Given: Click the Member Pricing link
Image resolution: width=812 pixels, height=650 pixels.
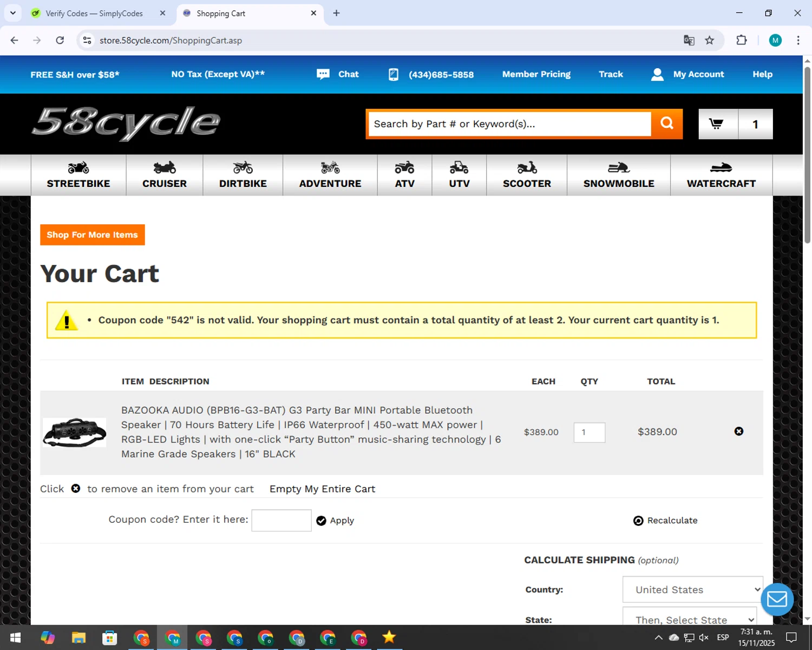Looking at the screenshot, I should point(536,74).
